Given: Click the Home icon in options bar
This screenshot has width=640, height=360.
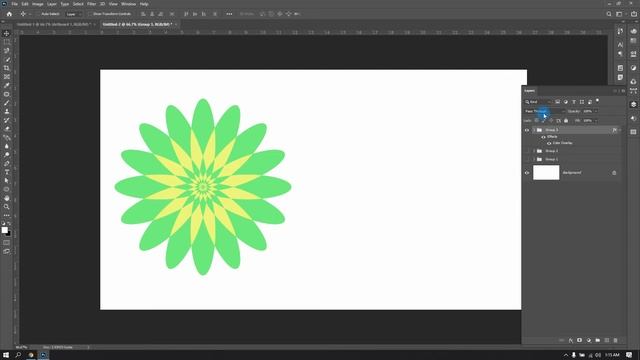Looking at the screenshot, I should (9, 14).
